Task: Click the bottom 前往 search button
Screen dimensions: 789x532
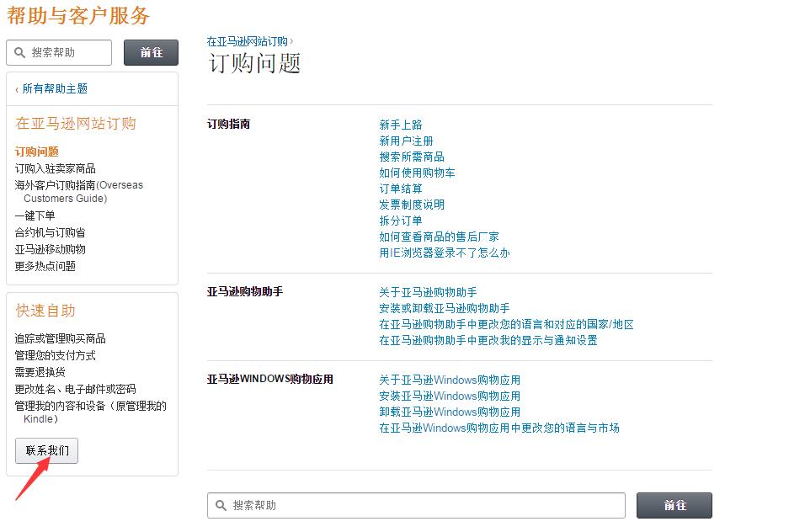Action: pos(674,505)
